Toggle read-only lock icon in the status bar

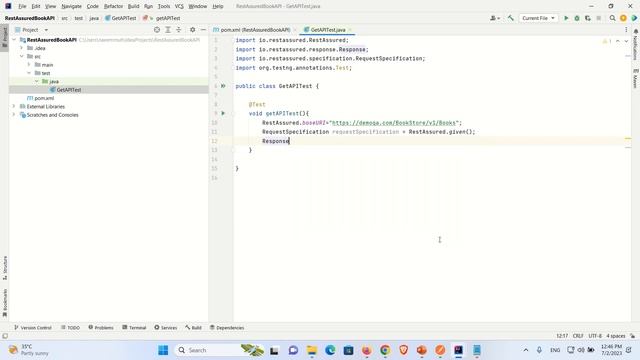633,336
